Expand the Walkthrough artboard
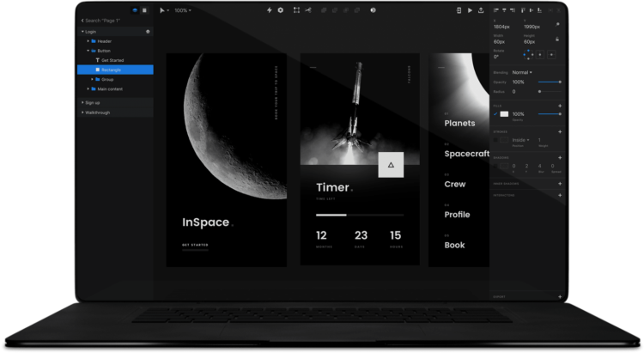The image size is (644, 353). [x=82, y=113]
